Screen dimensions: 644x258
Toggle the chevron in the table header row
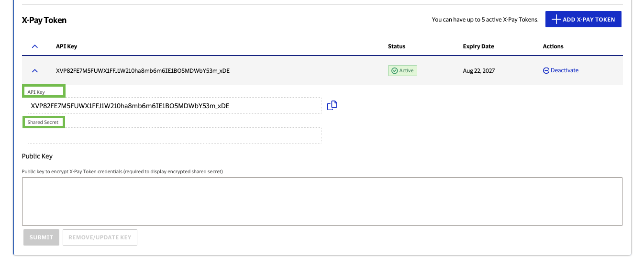tap(34, 46)
